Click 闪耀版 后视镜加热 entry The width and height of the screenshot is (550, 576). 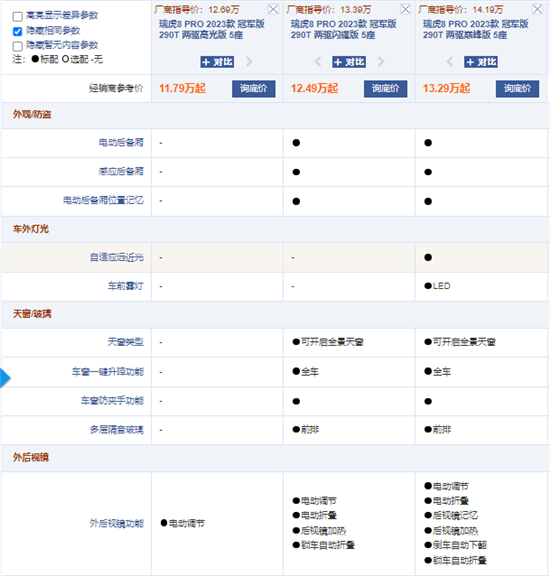tap(319, 530)
